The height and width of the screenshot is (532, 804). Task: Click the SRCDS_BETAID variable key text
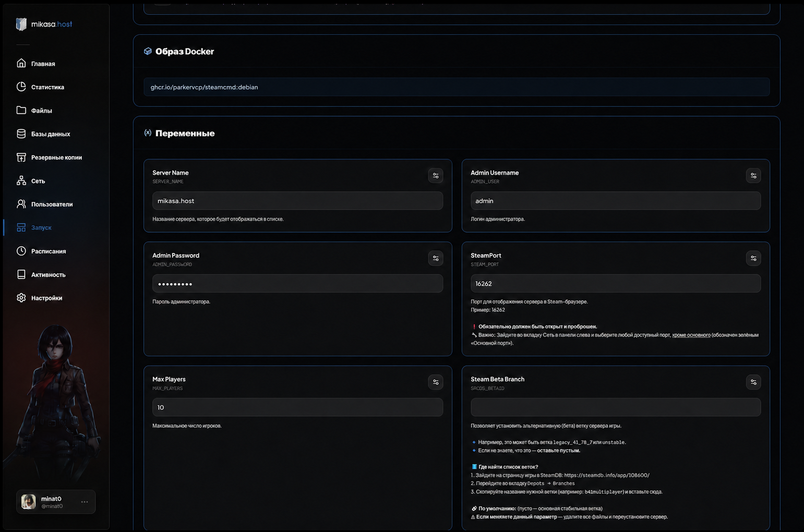[487, 389]
